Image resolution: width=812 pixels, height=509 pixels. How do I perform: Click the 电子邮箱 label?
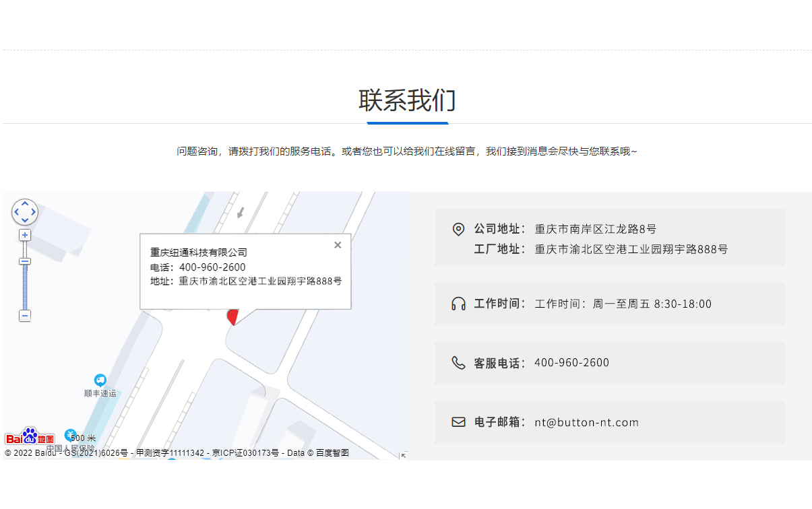[499, 422]
